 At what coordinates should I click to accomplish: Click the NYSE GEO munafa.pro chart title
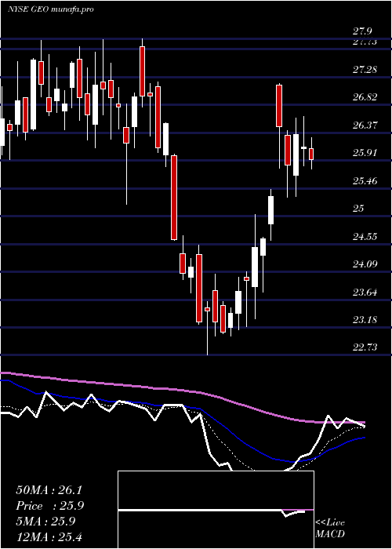[51, 9]
